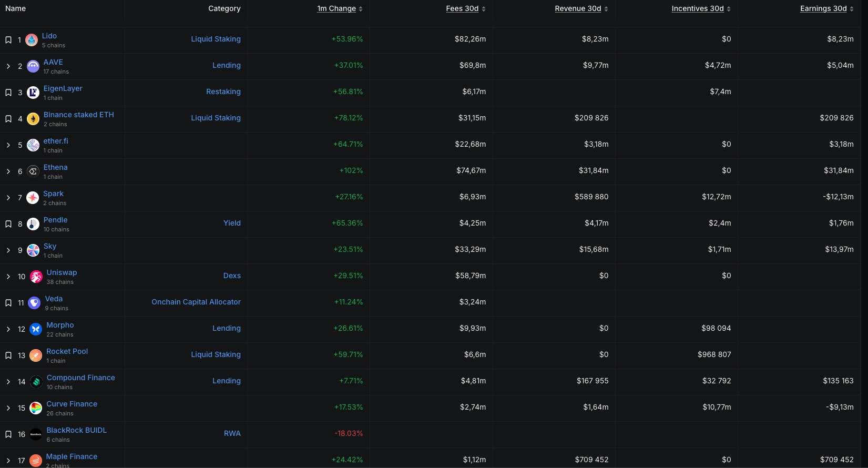The image size is (868, 468).
Task: Click the AAVE ghost logo
Action: coord(33,66)
